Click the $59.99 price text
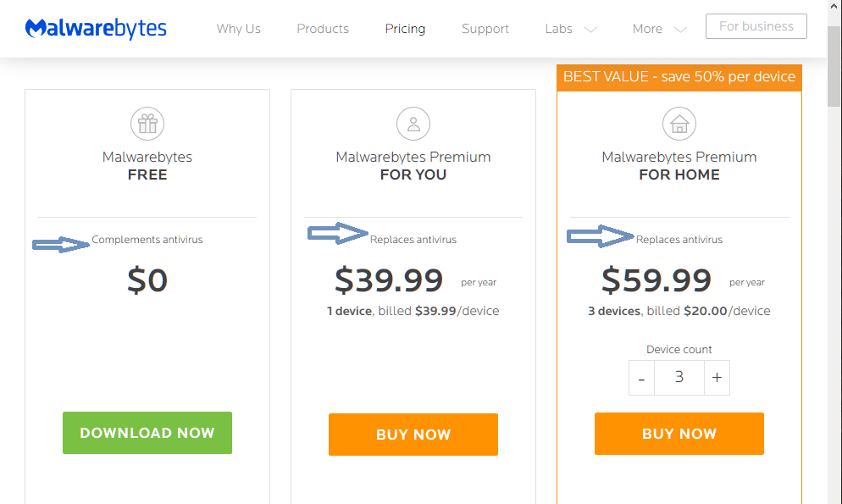The height and width of the screenshot is (504, 842). tap(656, 280)
